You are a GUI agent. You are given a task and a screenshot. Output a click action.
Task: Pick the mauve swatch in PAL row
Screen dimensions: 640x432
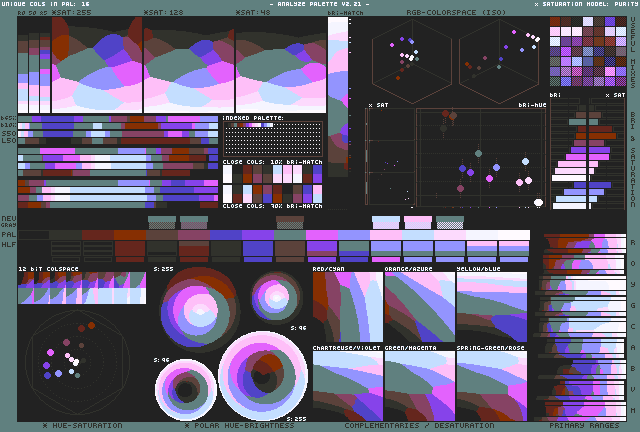point(194,235)
